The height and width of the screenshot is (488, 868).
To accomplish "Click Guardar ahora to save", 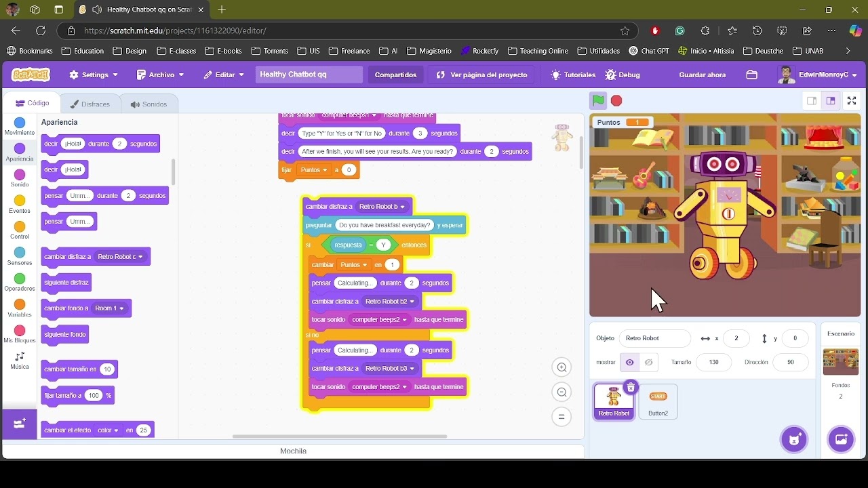I will click(703, 75).
